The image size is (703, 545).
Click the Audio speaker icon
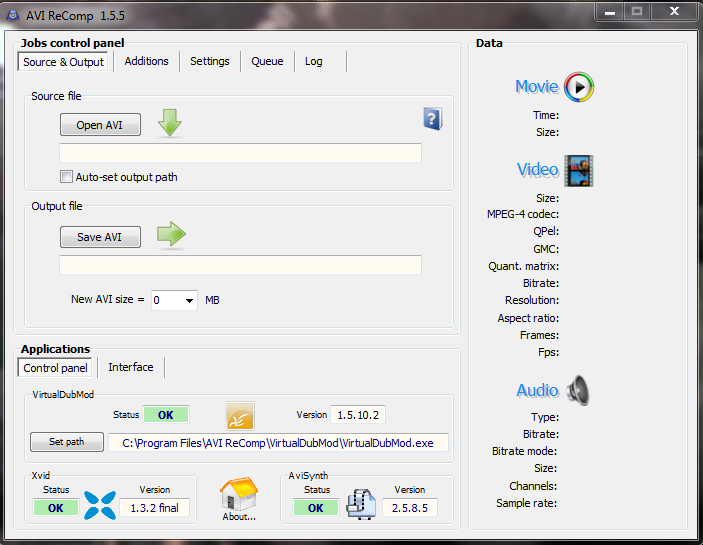pos(578,390)
